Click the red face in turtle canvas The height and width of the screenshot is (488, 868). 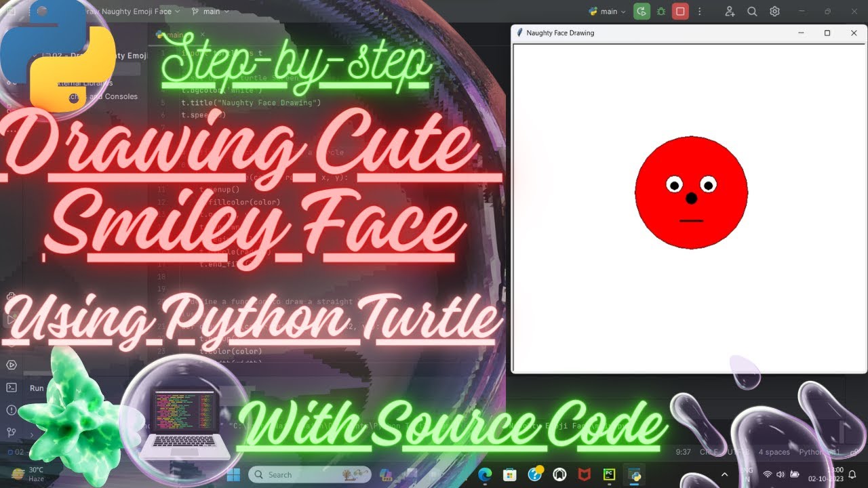coord(691,192)
